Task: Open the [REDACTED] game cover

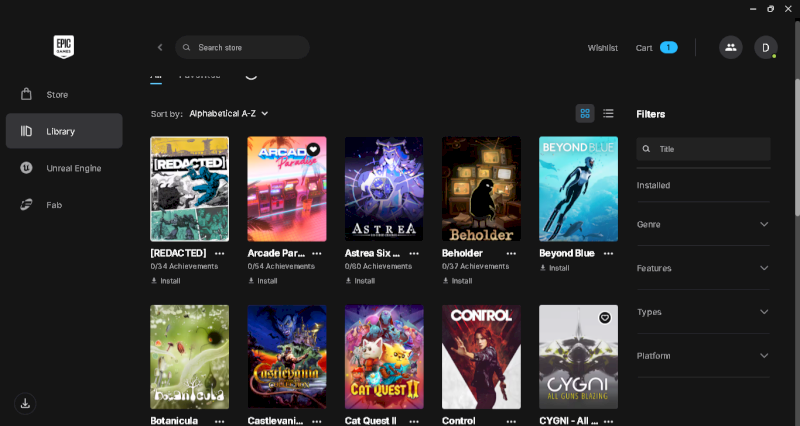Action: [x=189, y=189]
